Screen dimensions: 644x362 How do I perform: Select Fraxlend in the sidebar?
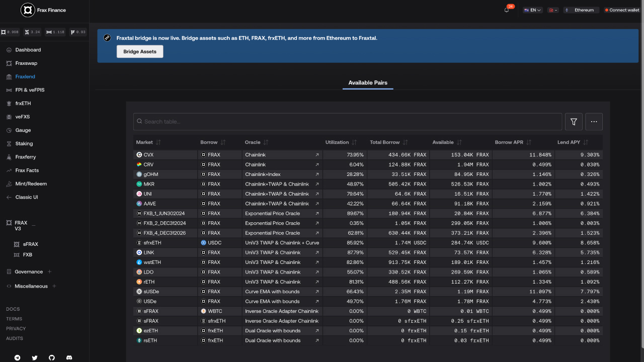tap(25, 77)
